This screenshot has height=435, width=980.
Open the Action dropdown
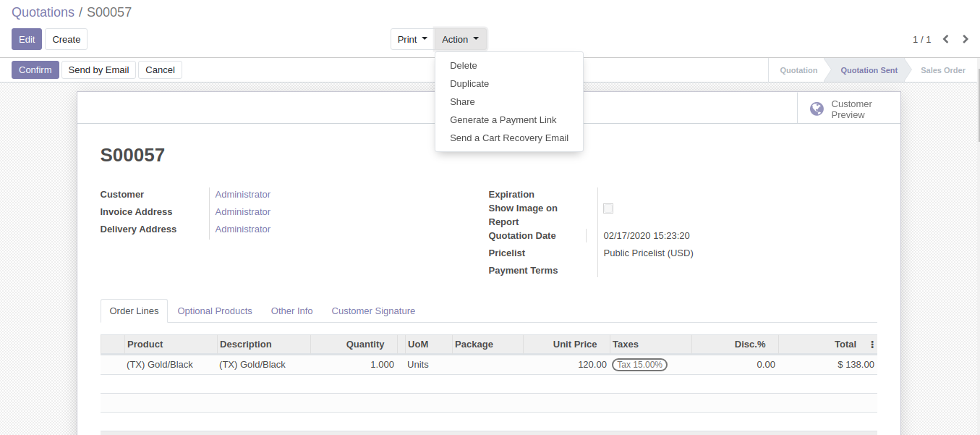460,39
